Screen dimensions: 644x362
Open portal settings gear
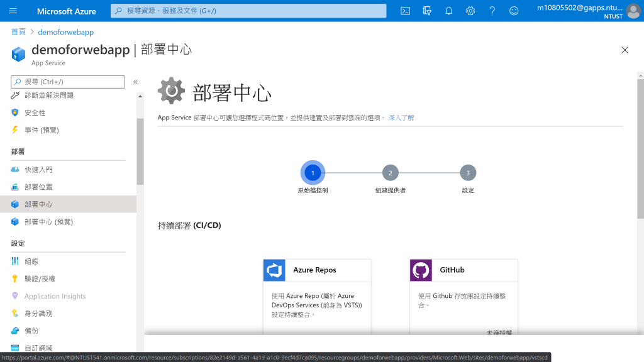[x=470, y=11]
